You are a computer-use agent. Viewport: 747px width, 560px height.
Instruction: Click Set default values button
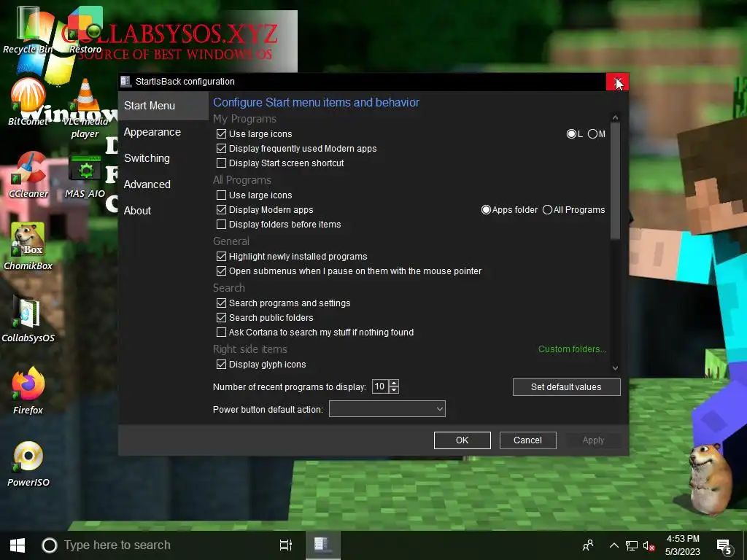coord(566,387)
